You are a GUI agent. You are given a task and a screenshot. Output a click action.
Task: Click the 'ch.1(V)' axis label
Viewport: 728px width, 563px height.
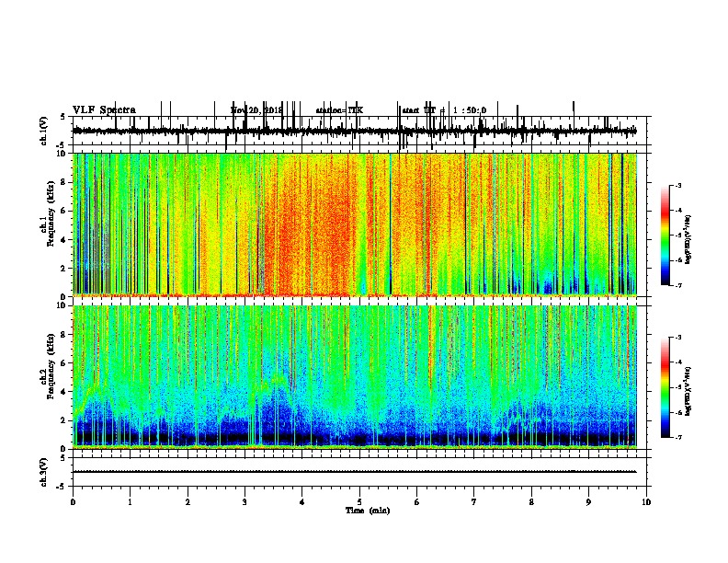[44, 131]
